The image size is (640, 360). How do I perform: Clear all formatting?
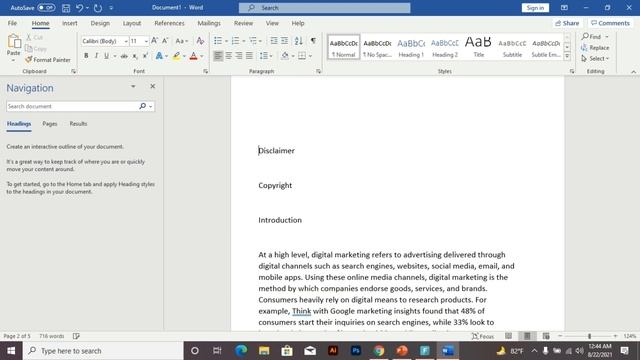pyautogui.click(x=200, y=41)
